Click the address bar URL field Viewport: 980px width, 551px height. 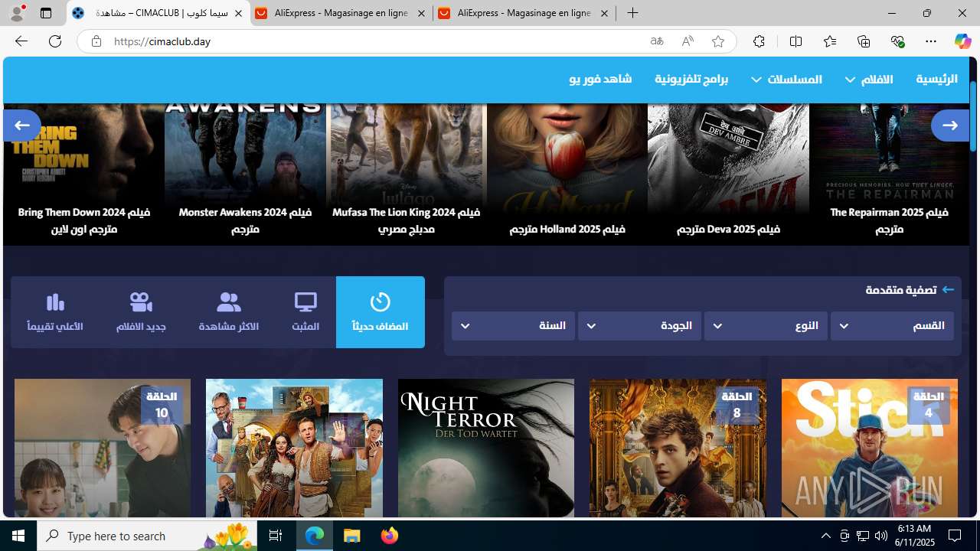[375, 41]
